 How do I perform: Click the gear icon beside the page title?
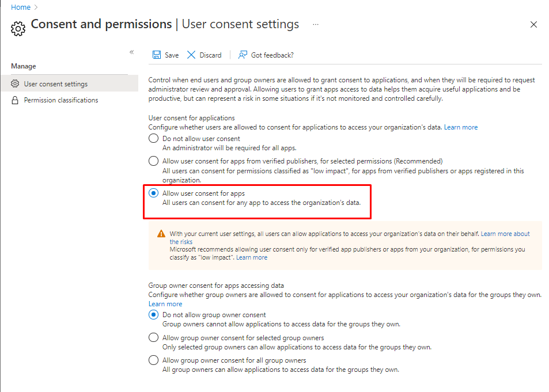(x=18, y=28)
